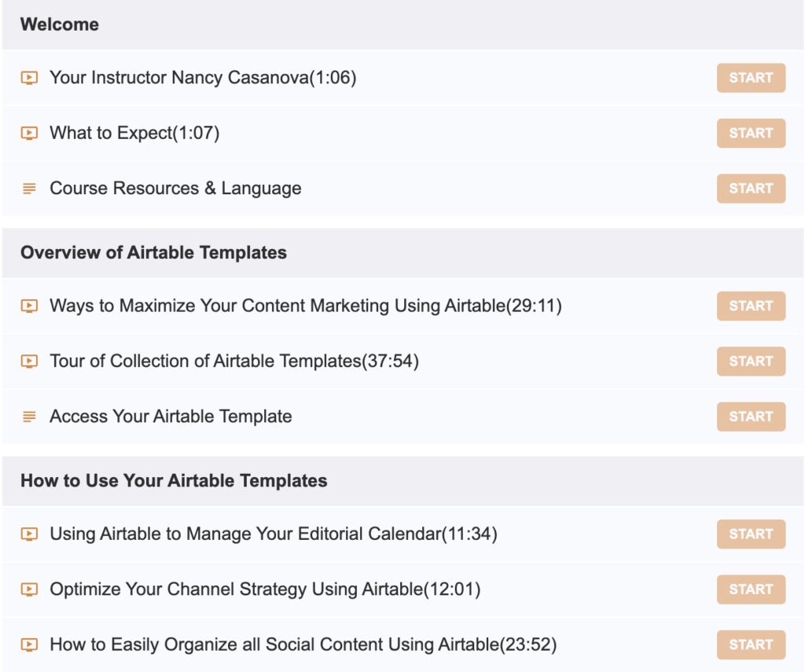Viewport: 805px width, 672px height.
Task: Start Course Resources & Language lesson
Action: pos(751,189)
